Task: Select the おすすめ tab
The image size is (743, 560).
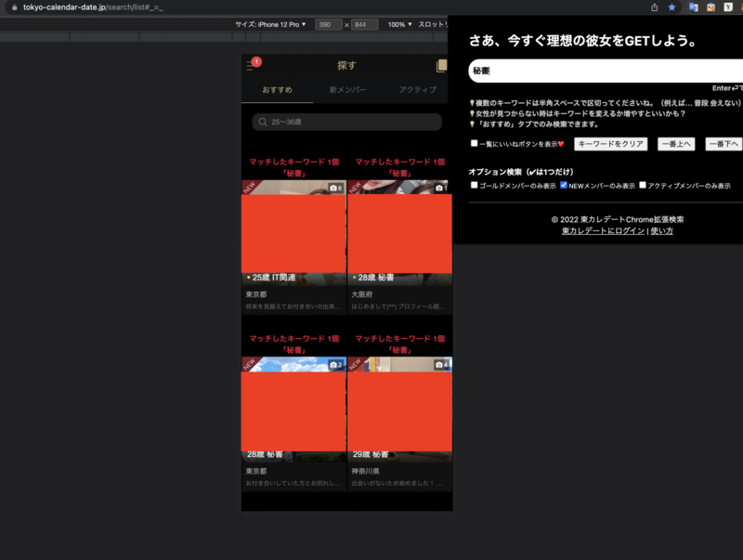Action: 277,89
